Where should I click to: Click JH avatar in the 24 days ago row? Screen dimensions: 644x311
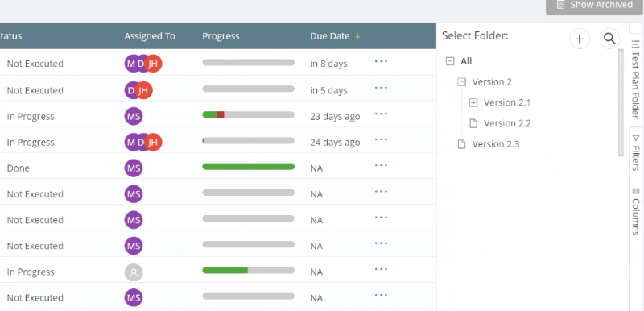(x=154, y=142)
